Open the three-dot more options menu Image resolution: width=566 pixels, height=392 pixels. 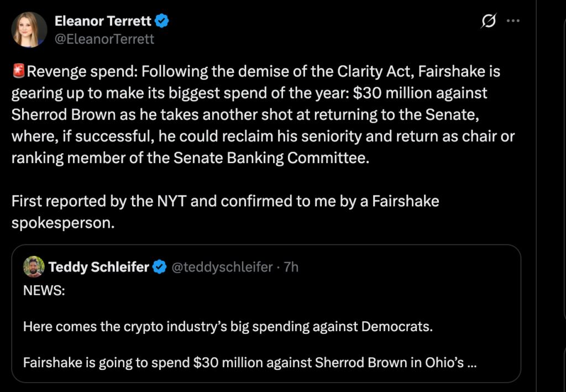[x=513, y=21]
